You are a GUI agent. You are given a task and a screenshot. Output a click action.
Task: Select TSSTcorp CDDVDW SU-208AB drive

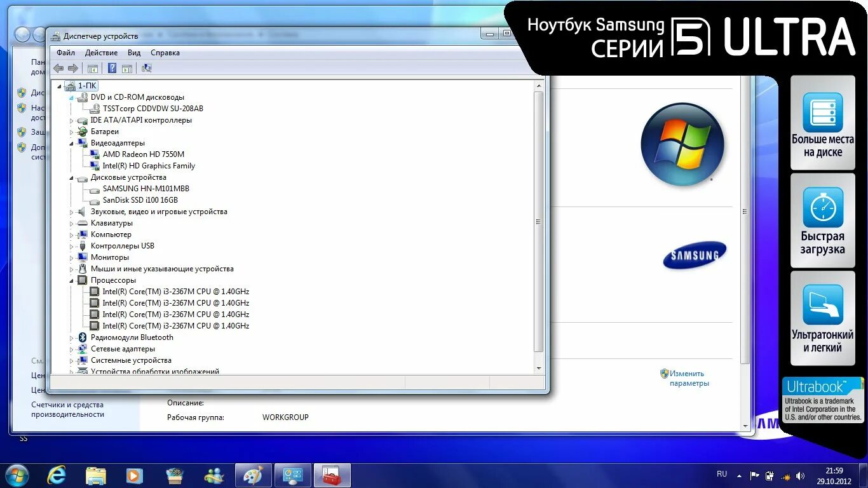[153, 109]
